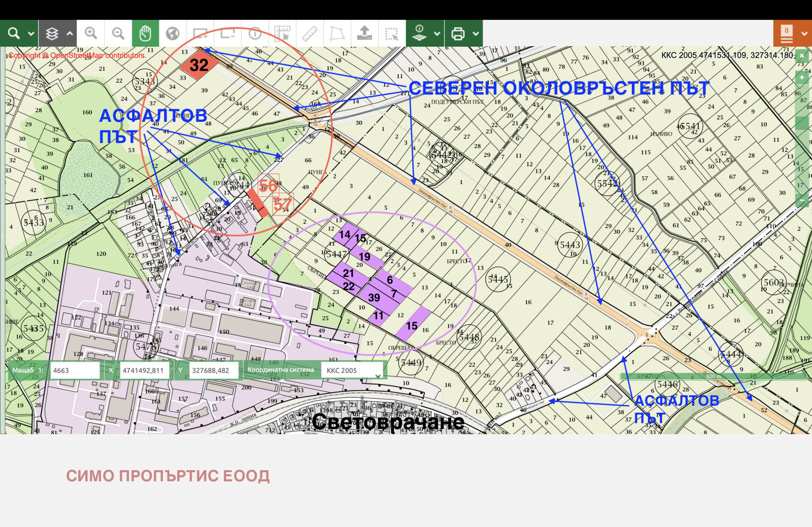This screenshot has height=527, width=812.
Task: Click the KKC 2005 coordinates readout text
Action: pos(727,55)
